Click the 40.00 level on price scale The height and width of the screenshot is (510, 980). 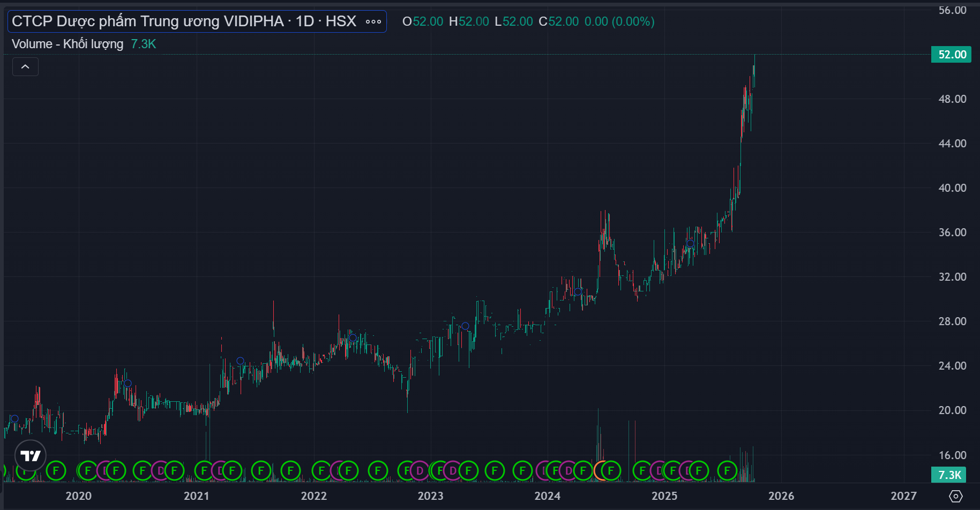(952, 188)
